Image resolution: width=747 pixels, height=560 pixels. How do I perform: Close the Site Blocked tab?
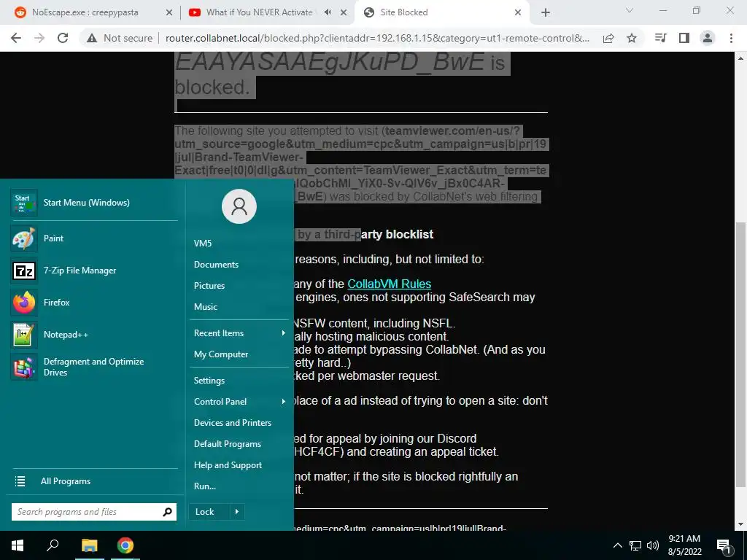coord(518,12)
